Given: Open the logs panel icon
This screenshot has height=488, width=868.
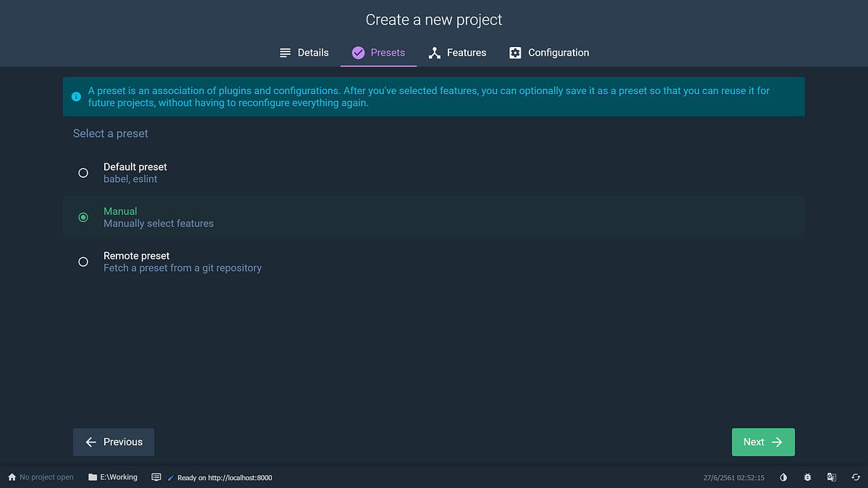Looking at the screenshot, I should click(x=156, y=477).
